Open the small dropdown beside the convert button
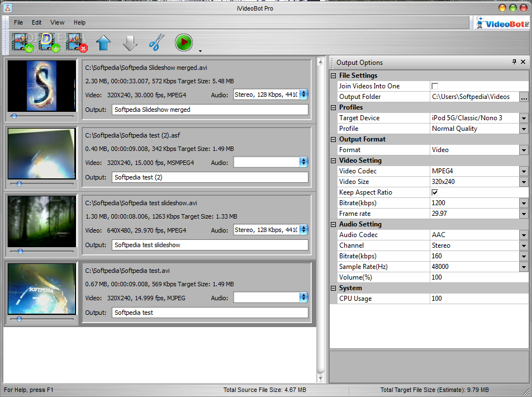The image size is (532, 397). click(200, 51)
